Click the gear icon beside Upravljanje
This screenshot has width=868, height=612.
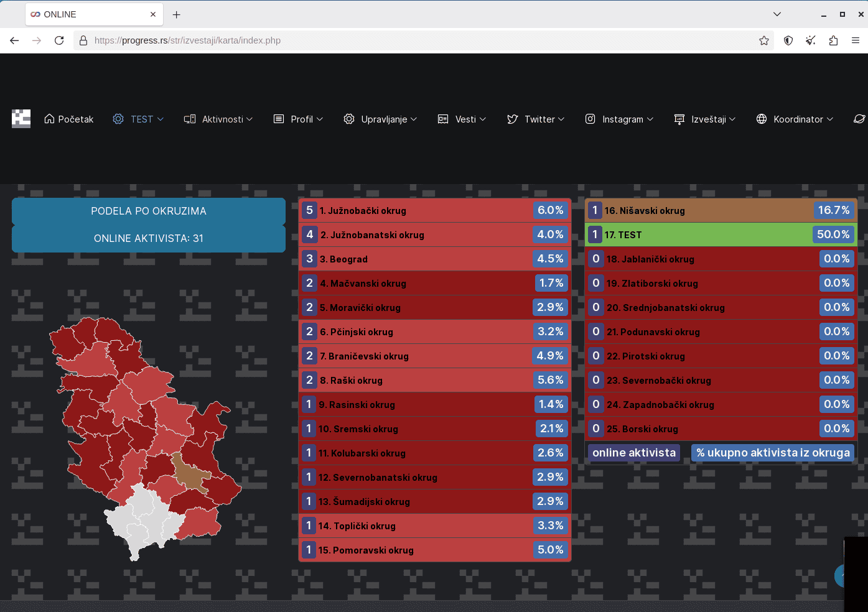point(349,119)
